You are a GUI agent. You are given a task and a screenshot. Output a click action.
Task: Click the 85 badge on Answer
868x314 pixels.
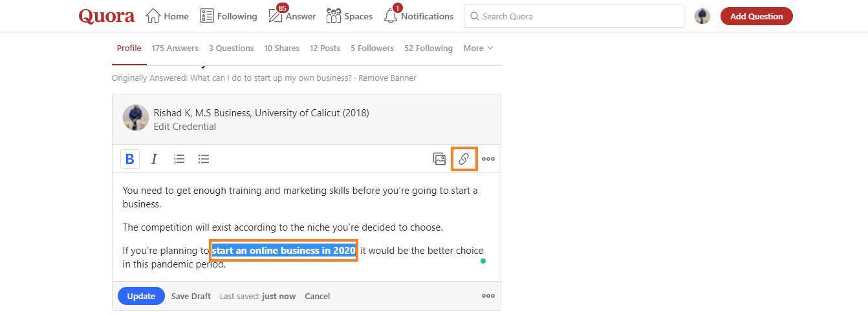pyautogui.click(x=283, y=8)
